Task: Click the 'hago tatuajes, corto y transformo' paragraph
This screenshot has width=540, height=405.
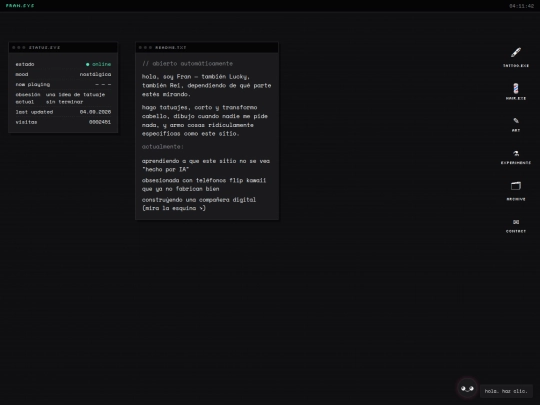Action: pos(205,120)
